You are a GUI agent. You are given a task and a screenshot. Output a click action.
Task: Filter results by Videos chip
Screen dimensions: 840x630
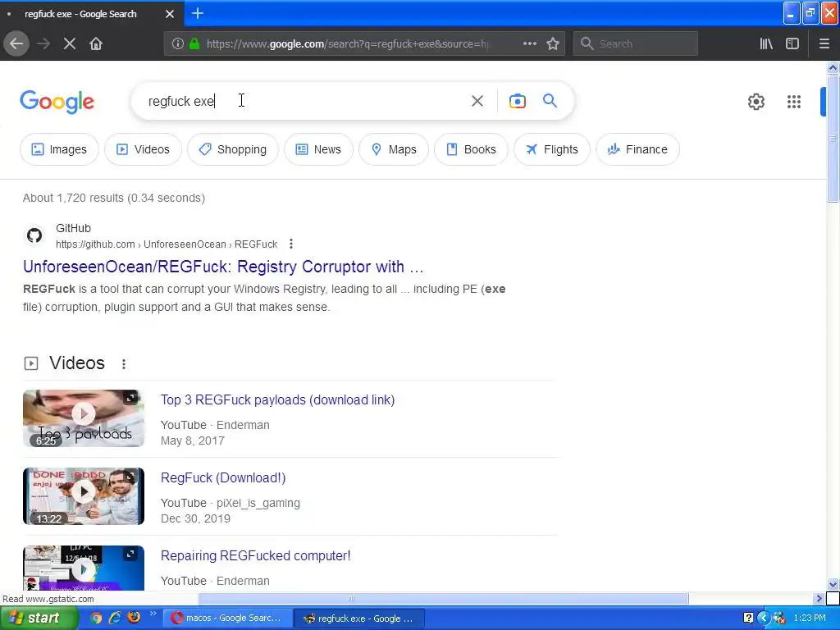tap(143, 149)
